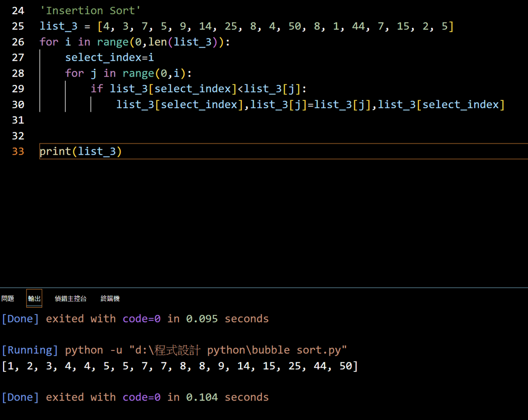Select line number 26 in the gutter

click(x=18, y=42)
